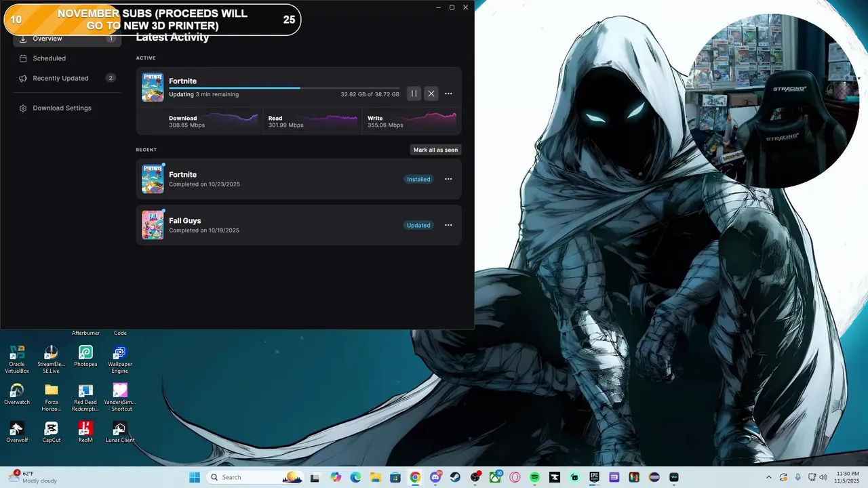The image size is (868, 488).
Task: Click the Oracle VirtualBox desktop shortcut
Action: (17, 360)
